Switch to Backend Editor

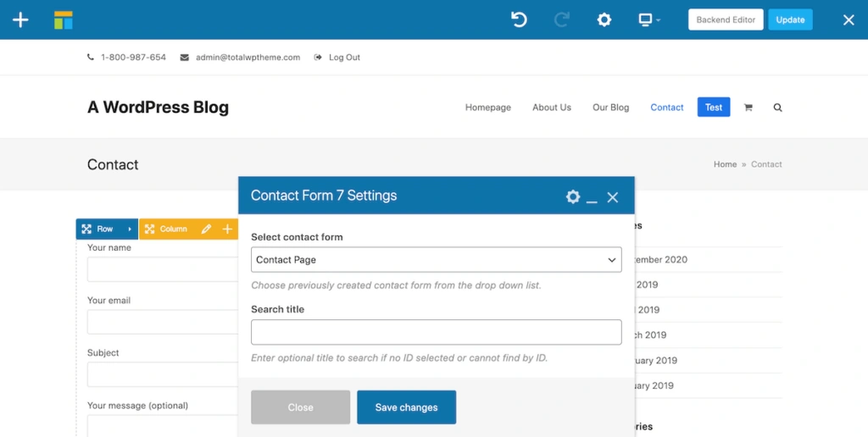(x=726, y=19)
